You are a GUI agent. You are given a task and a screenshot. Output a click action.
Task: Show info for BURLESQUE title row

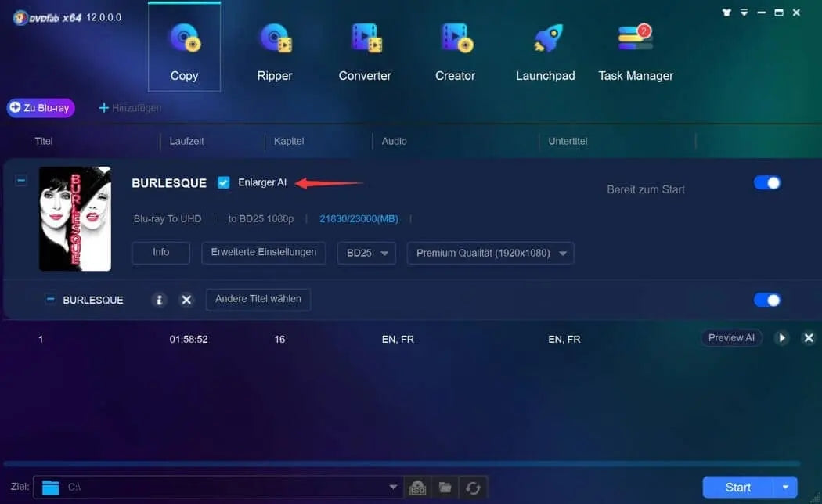point(160,300)
